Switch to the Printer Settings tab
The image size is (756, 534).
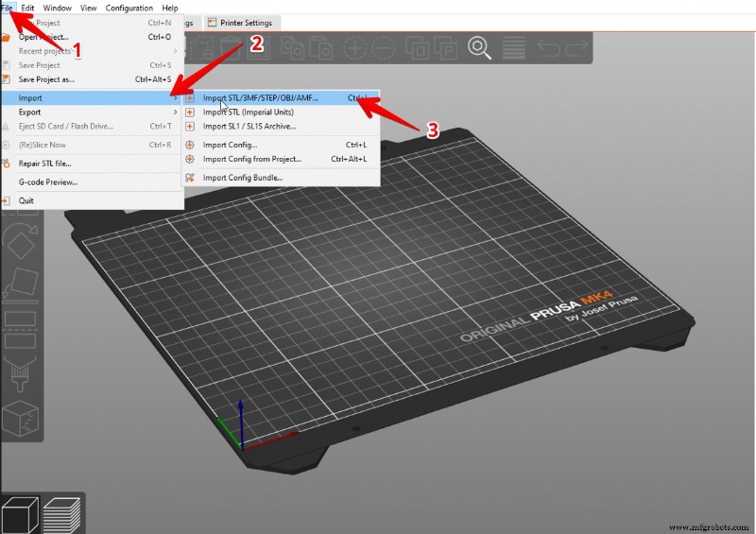tap(240, 23)
